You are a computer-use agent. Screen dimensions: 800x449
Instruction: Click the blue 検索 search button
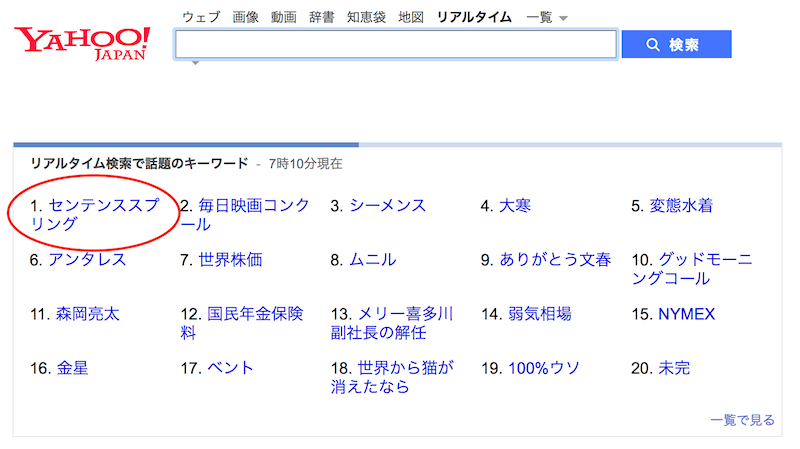point(676,44)
